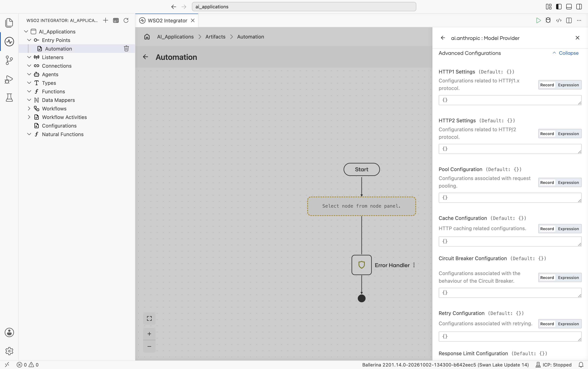This screenshot has height=369, width=588.
Task: Collapse the AI_Applications project tree
Action: pos(26,31)
